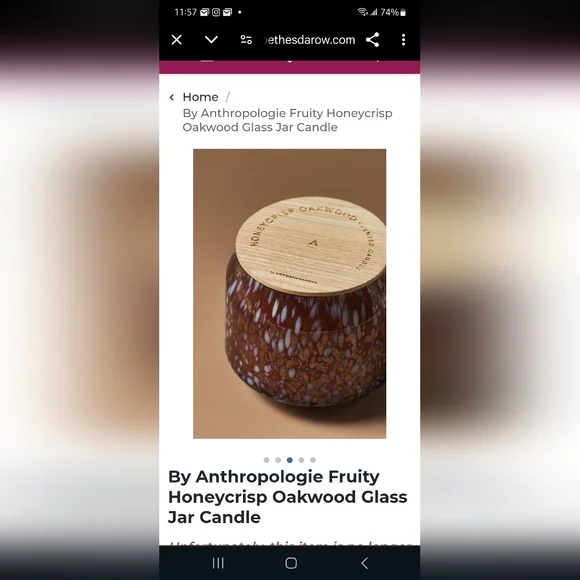Select the active third carousel dot
This screenshot has width=580, height=580.
[x=290, y=460]
